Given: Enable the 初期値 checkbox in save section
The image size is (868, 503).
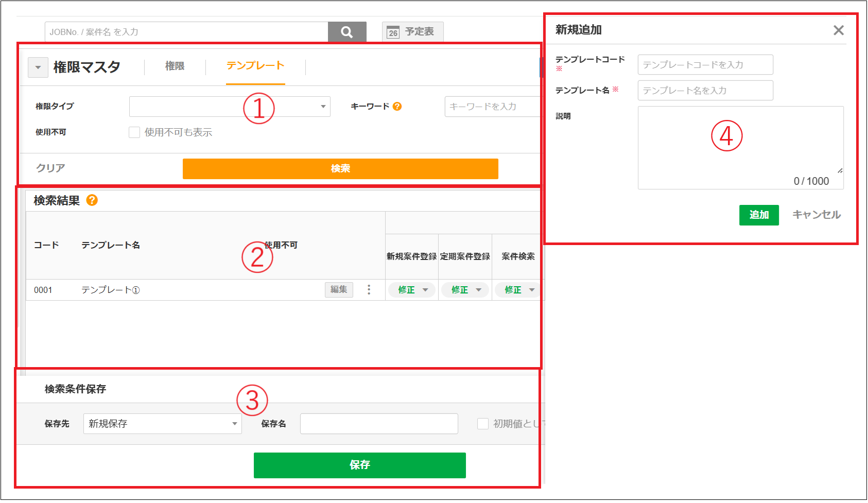Looking at the screenshot, I should pyautogui.click(x=482, y=424).
